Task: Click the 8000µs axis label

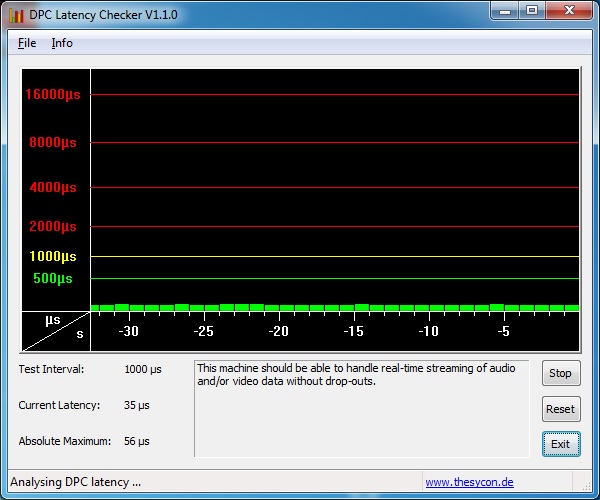Action: [53, 142]
